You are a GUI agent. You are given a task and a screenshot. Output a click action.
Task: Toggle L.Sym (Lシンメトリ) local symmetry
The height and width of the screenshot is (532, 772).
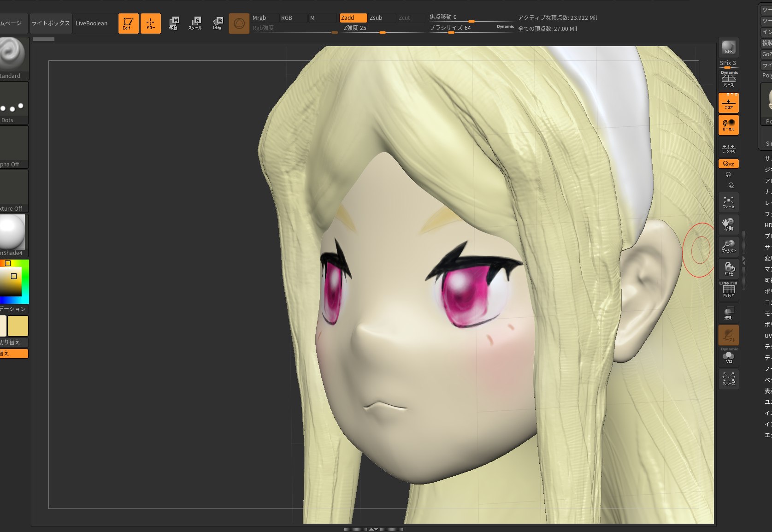pos(729,147)
